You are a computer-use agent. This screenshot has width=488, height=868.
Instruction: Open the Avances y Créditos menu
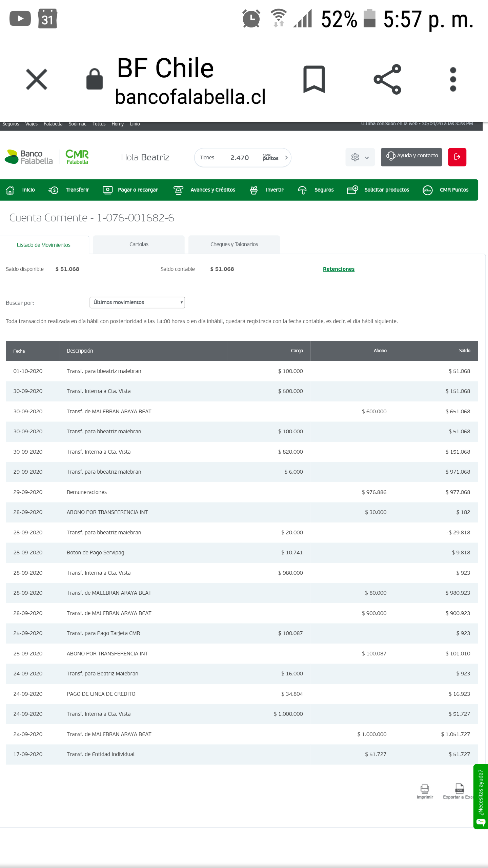pos(204,190)
